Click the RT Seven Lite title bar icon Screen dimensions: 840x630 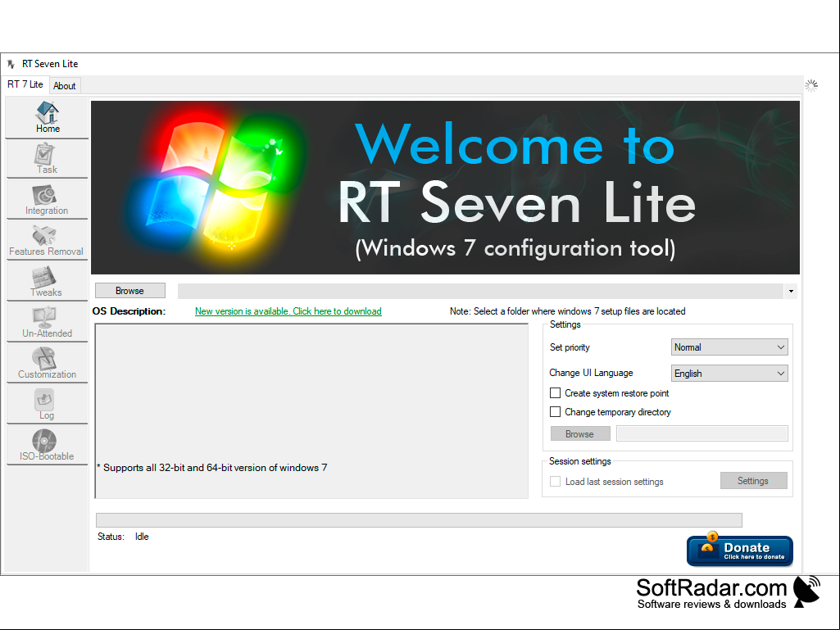pyautogui.click(x=11, y=64)
